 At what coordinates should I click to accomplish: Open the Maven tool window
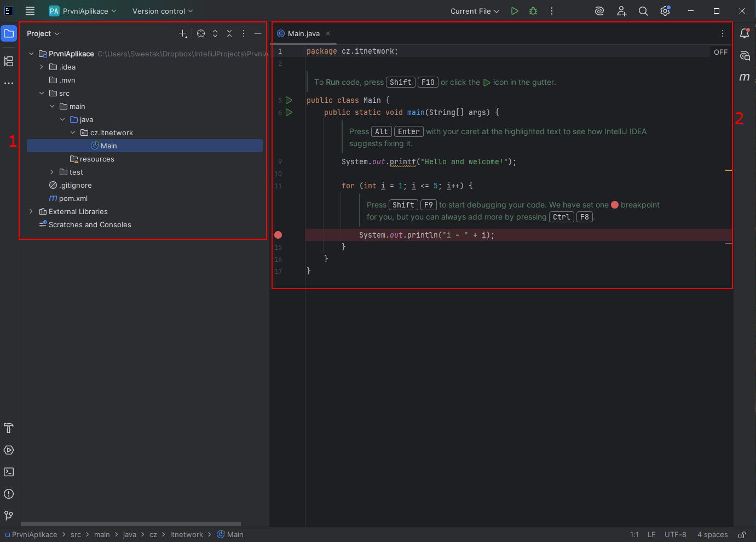tap(745, 77)
